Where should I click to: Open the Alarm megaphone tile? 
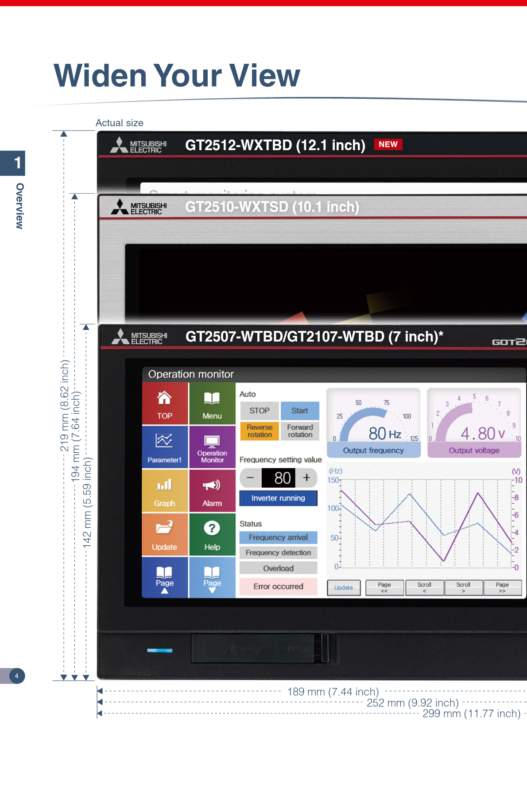coord(212,491)
